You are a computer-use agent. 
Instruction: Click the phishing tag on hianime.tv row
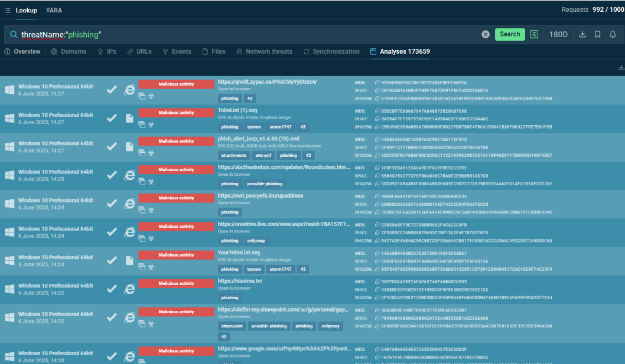(x=230, y=298)
